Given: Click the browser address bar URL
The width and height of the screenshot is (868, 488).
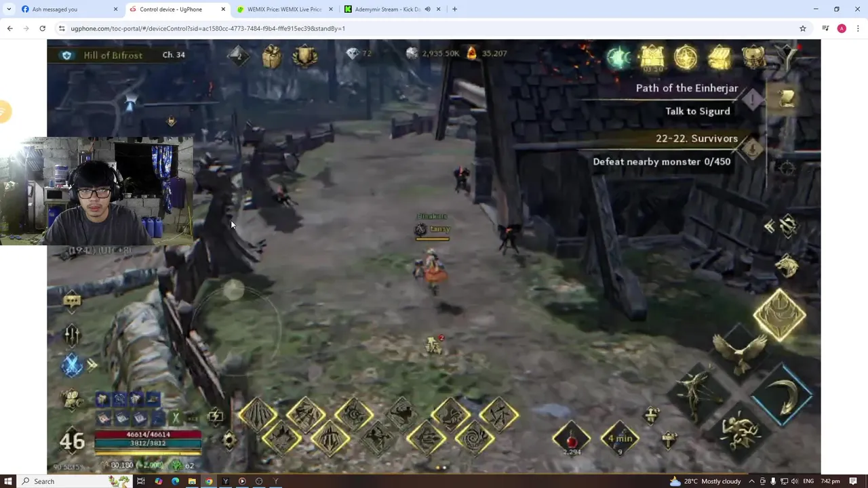Looking at the screenshot, I should [208, 28].
